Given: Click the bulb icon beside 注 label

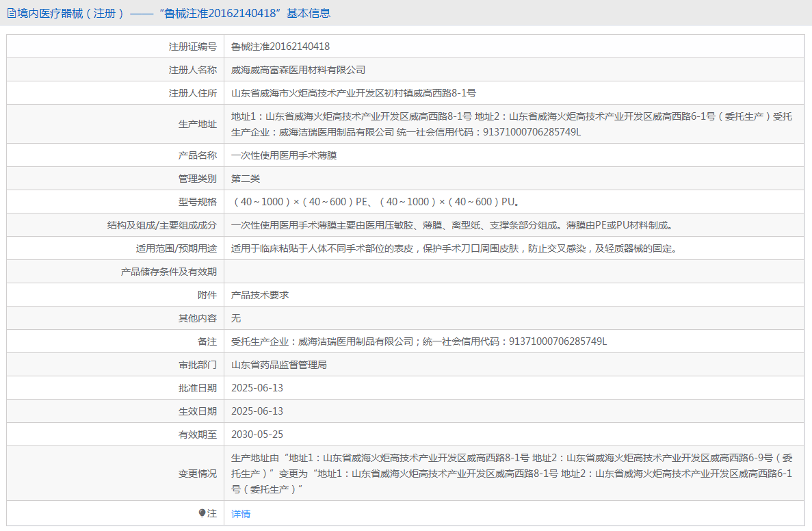Looking at the screenshot, I should click(202, 513).
